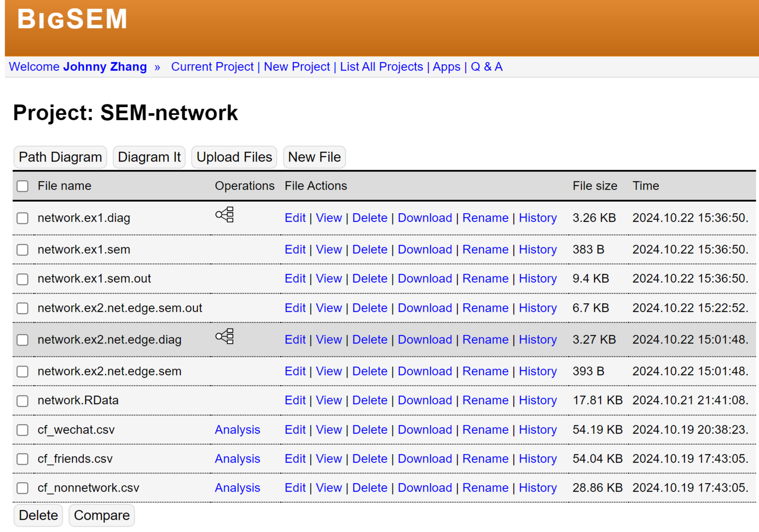
Task: Open diagram icon for network.ex1.diag
Action: [x=225, y=214]
